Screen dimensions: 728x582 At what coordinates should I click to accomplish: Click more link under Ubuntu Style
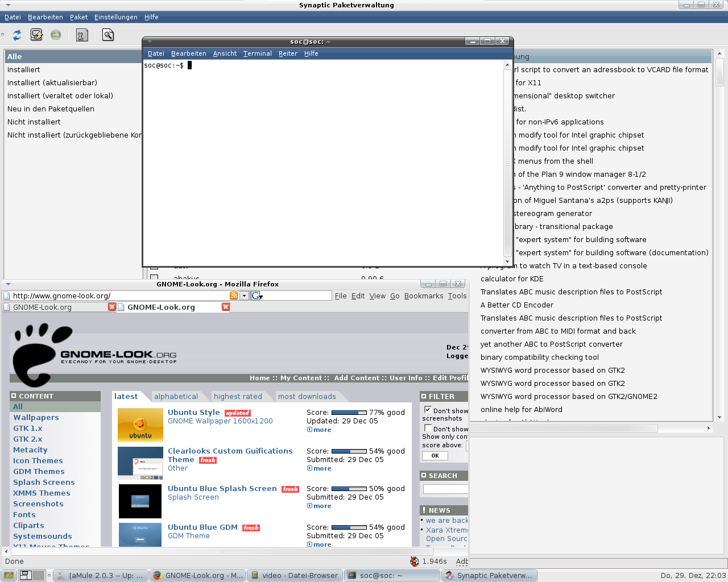[x=319, y=430]
